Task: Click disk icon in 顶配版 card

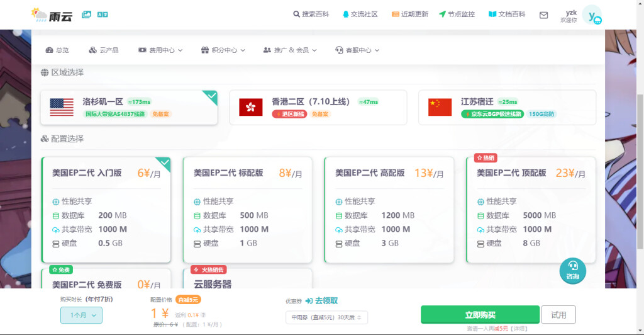Action: 480,244
